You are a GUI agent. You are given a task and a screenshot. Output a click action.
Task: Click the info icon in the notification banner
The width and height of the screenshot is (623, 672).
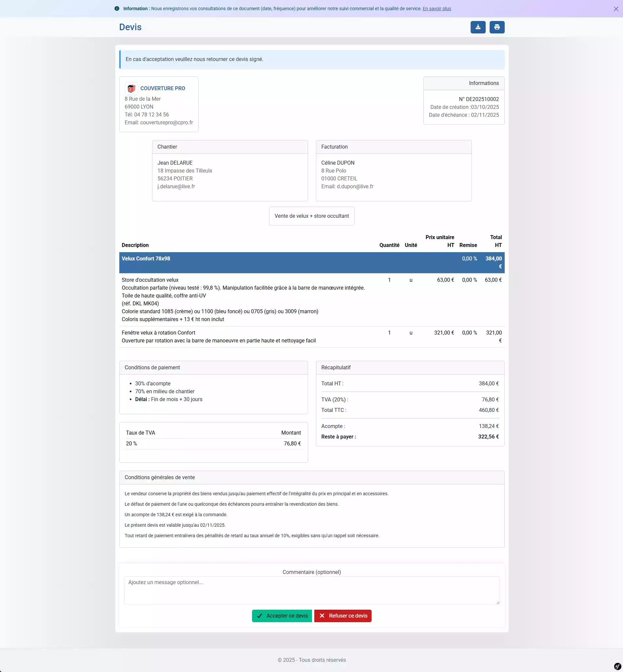(x=117, y=9)
